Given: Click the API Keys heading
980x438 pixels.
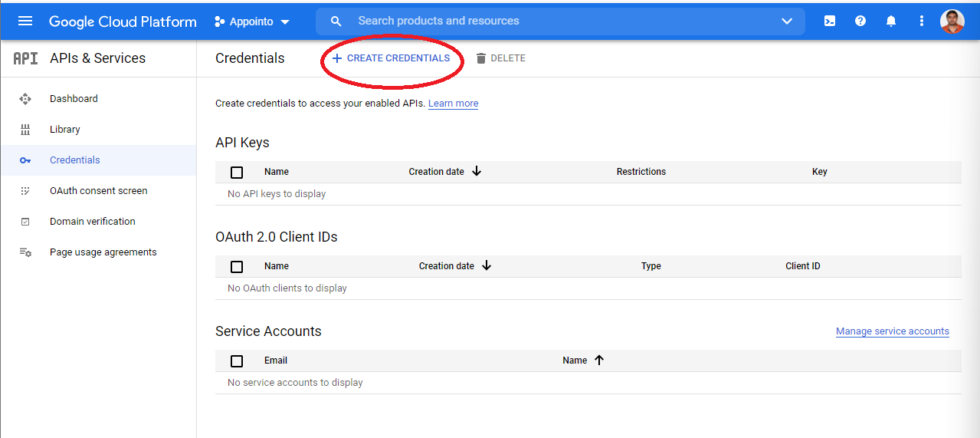Looking at the screenshot, I should pyautogui.click(x=242, y=143).
